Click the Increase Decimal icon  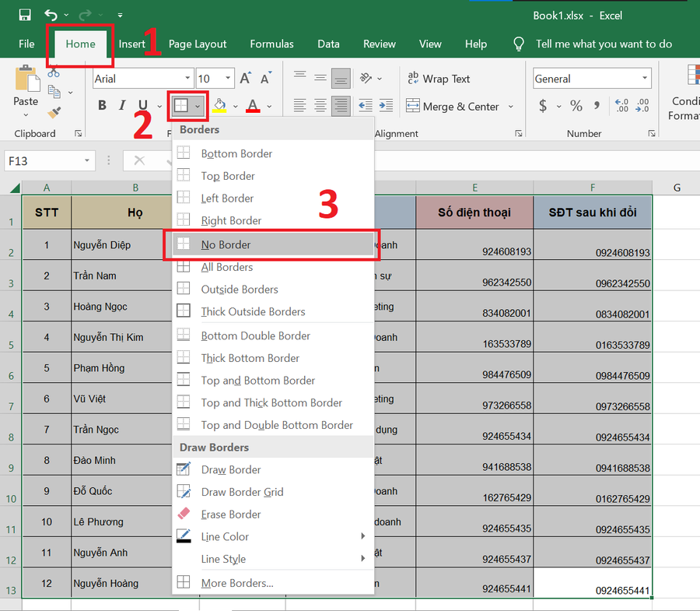pos(621,106)
